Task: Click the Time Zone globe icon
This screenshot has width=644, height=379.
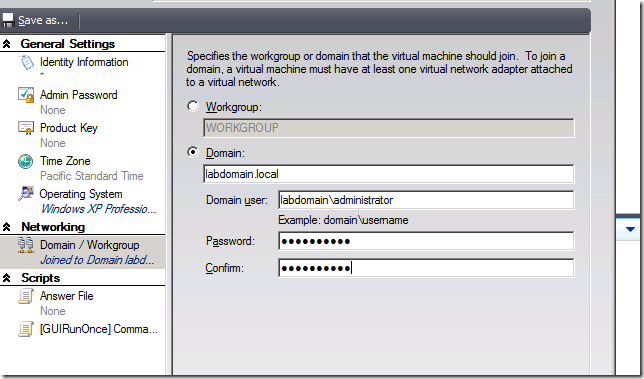Action: coord(25,161)
